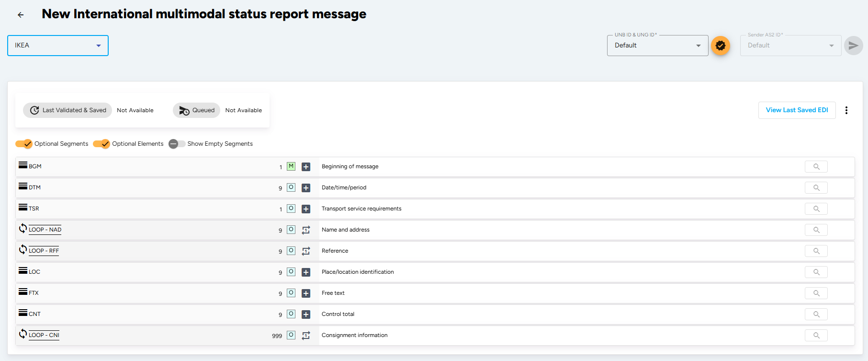Click the Last Validated & Saved chip
The height and width of the screenshot is (361, 868).
[x=68, y=110]
